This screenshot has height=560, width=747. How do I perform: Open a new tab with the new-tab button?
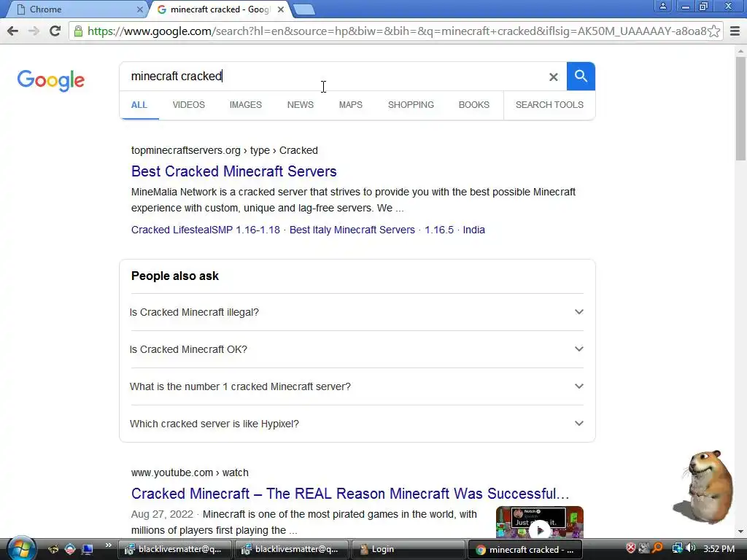pyautogui.click(x=303, y=9)
